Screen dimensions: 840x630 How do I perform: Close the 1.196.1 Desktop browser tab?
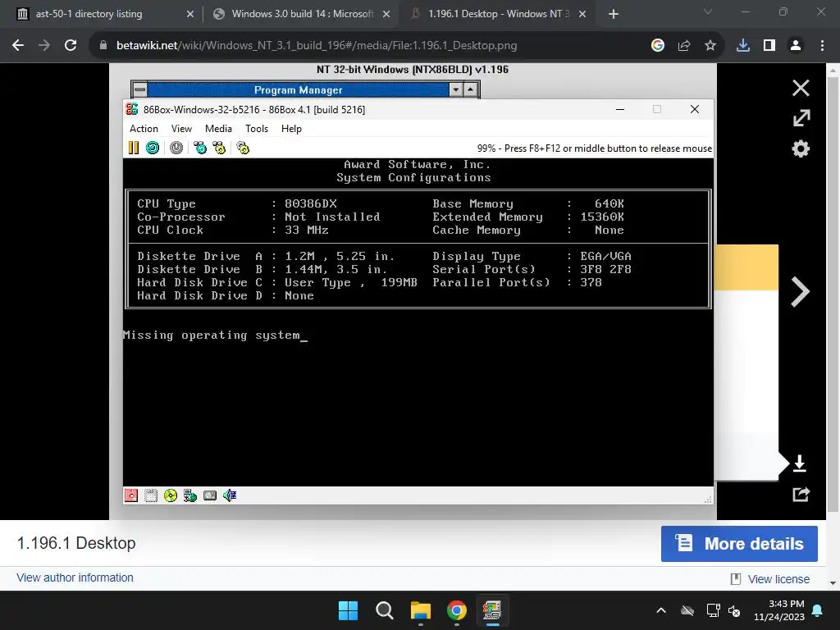click(x=582, y=14)
